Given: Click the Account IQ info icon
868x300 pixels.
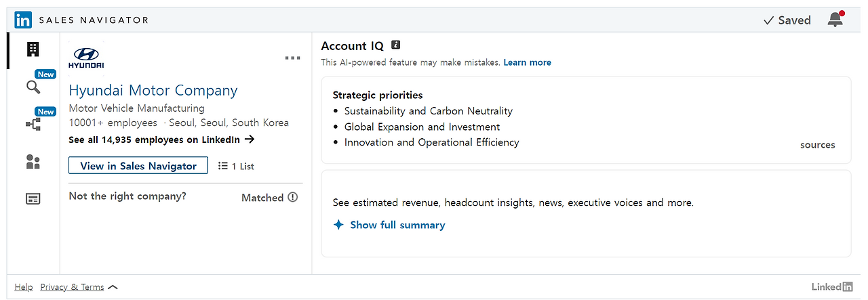Looking at the screenshot, I should pyautogui.click(x=396, y=45).
